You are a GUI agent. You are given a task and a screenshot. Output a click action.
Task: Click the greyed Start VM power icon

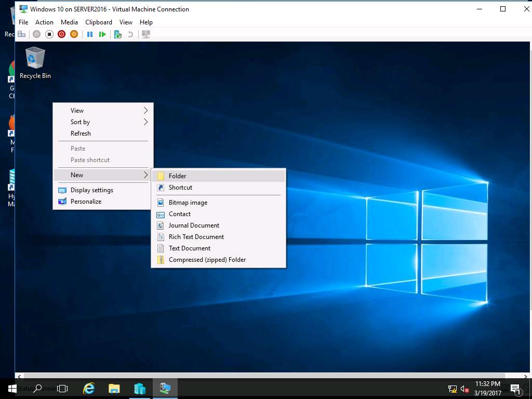pyautogui.click(x=37, y=34)
